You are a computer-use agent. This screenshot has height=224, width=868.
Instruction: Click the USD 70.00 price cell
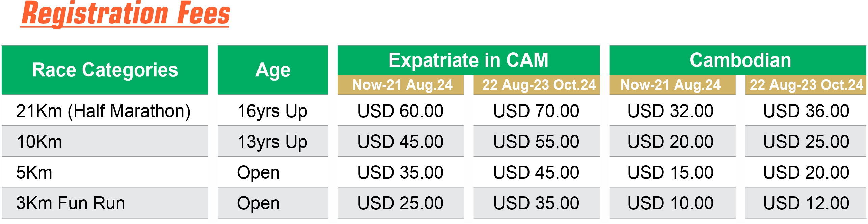[x=537, y=110]
